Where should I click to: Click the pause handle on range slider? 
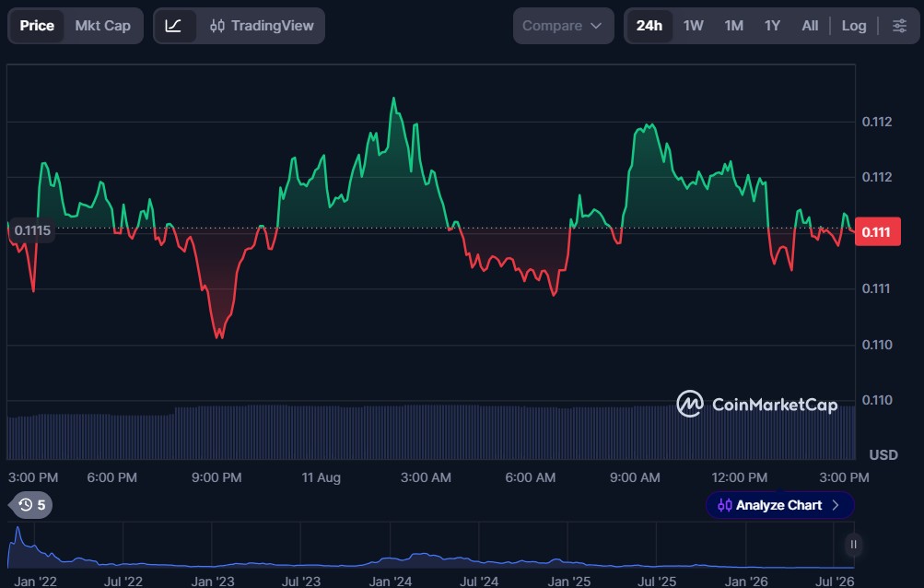pos(853,545)
